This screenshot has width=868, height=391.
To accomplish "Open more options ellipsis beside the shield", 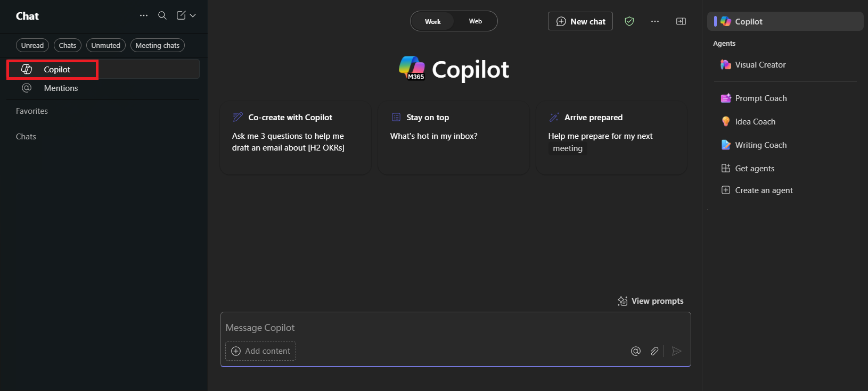I will pos(655,21).
